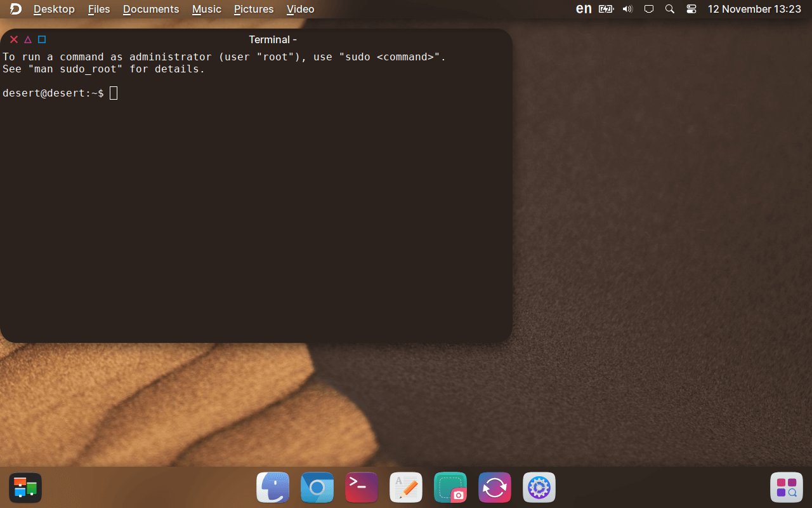812x508 pixels.
Task: Open the volume control in top bar
Action: (627, 9)
